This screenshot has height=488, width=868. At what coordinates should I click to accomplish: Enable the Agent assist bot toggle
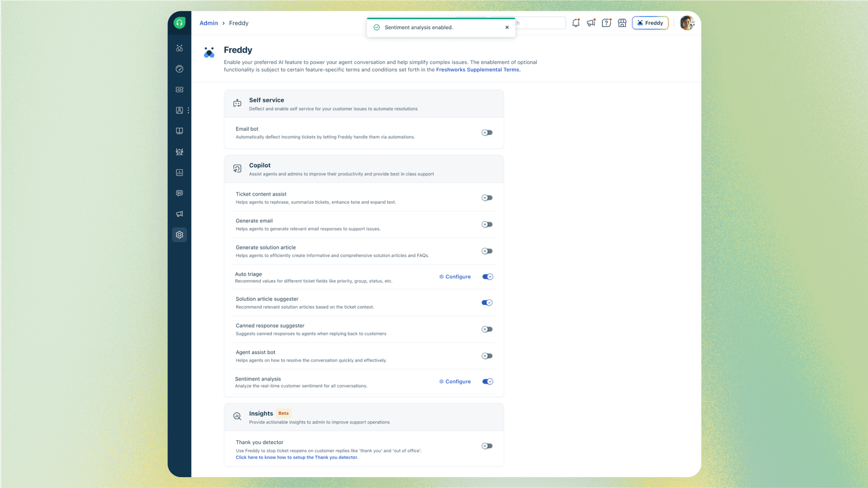(x=487, y=356)
